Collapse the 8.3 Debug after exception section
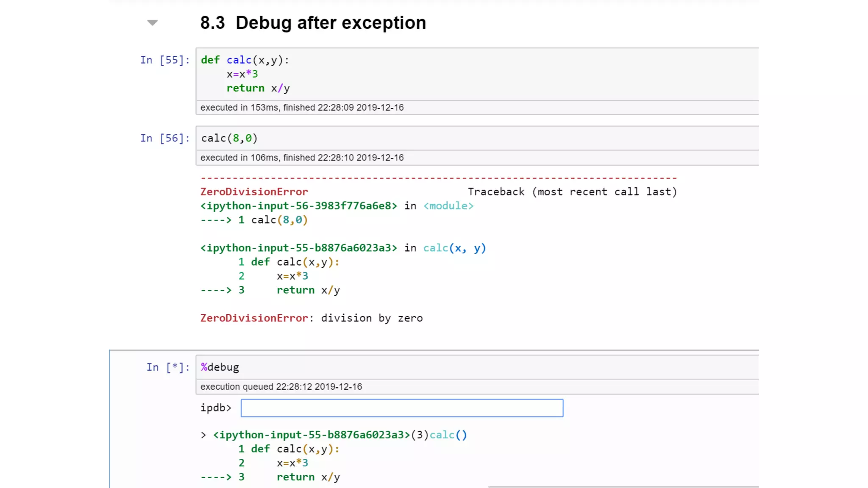Image resolution: width=868 pixels, height=488 pixels. [152, 23]
